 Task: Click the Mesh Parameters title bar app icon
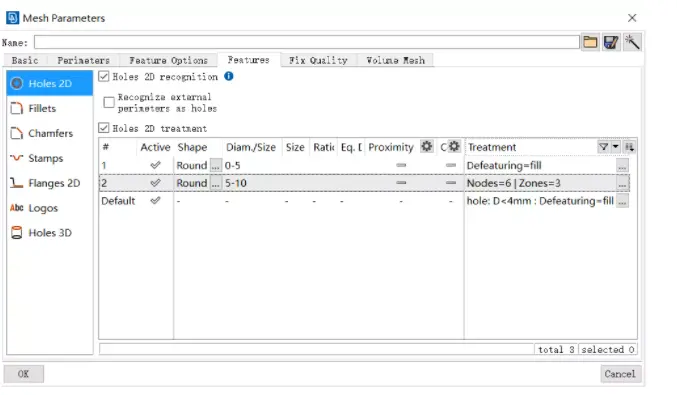[12, 18]
